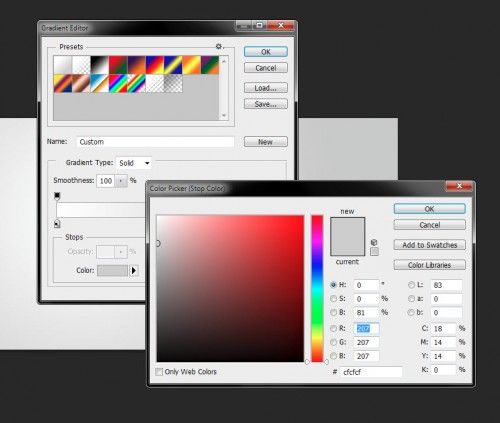Select the blue-red-yellow gradient preset

coord(155,65)
